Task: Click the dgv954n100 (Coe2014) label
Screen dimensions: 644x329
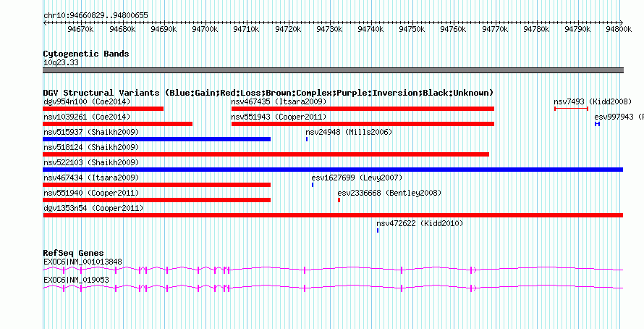Action: tap(87, 101)
